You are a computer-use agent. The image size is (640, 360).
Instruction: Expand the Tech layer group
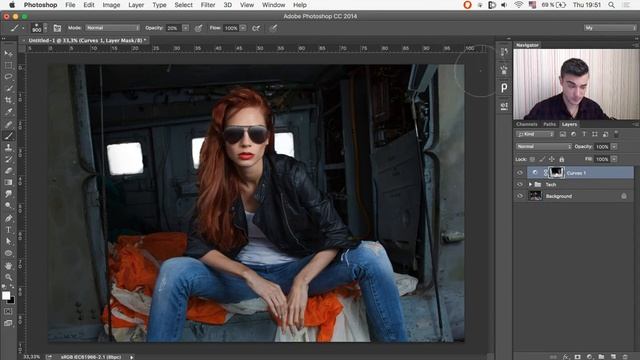point(530,184)
